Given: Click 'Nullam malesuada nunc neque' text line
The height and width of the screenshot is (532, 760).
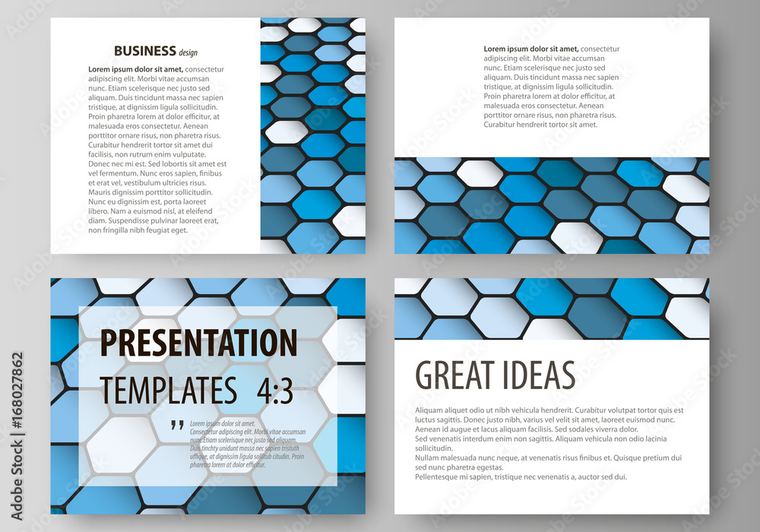Looking at the screenshot, I should coord(548,458).
